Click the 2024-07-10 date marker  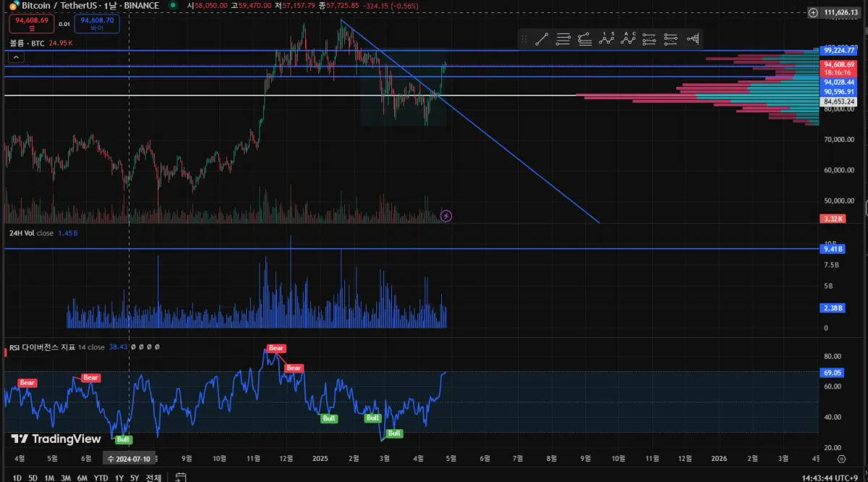(128, 459)
